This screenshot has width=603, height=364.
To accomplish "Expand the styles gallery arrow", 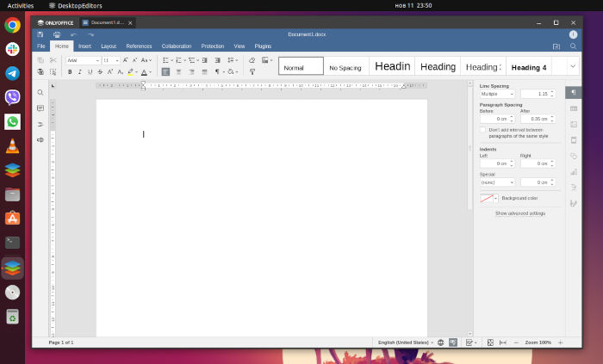I will click(573, 66).
